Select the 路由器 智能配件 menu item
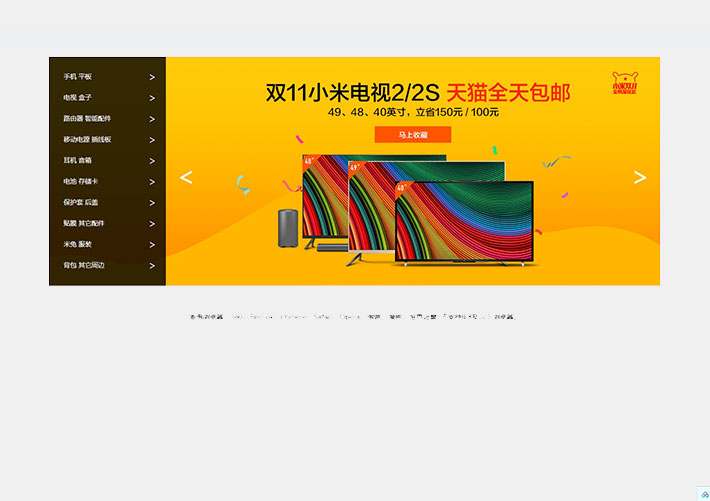Viewport: 710px width, 501px height. pos(87,118)
